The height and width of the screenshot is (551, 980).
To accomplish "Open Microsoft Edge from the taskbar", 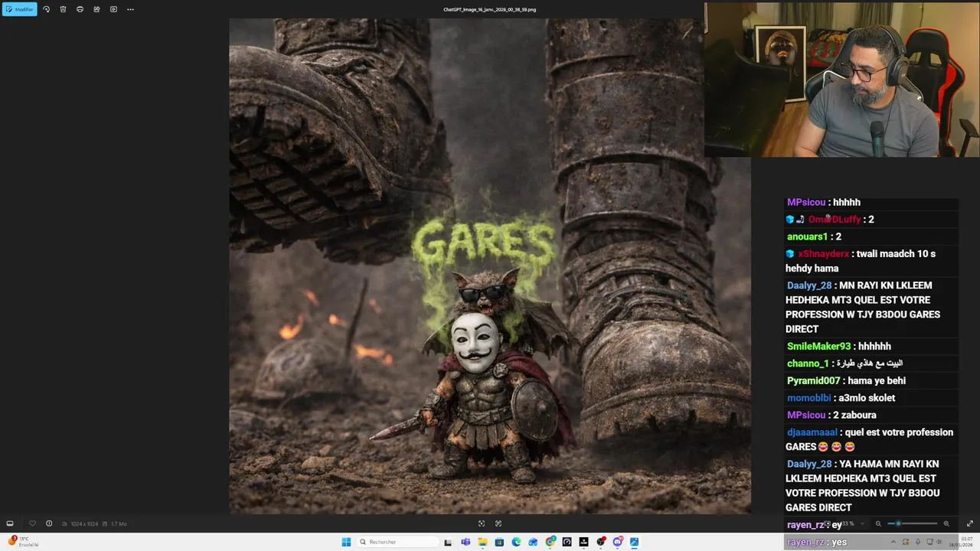I will (x=516, y=542).
